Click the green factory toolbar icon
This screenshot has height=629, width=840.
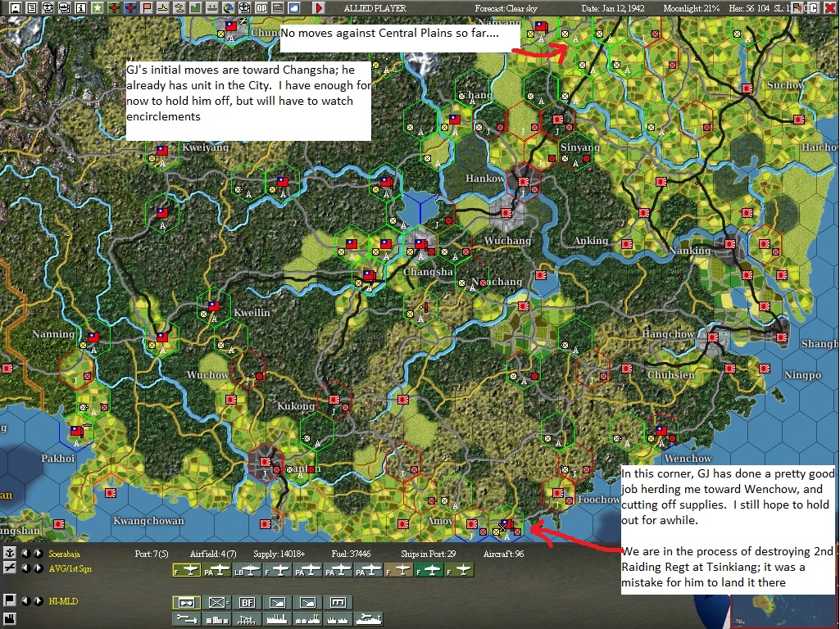coord(196,8)
